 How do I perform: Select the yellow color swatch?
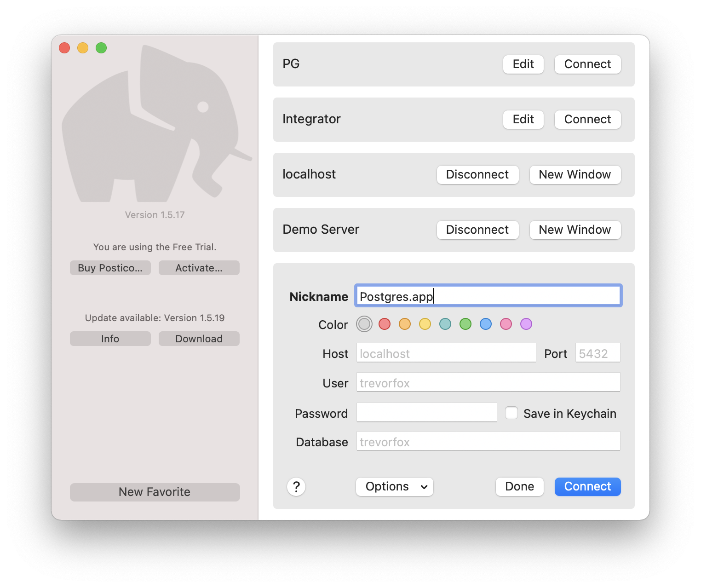coord(425,324)
